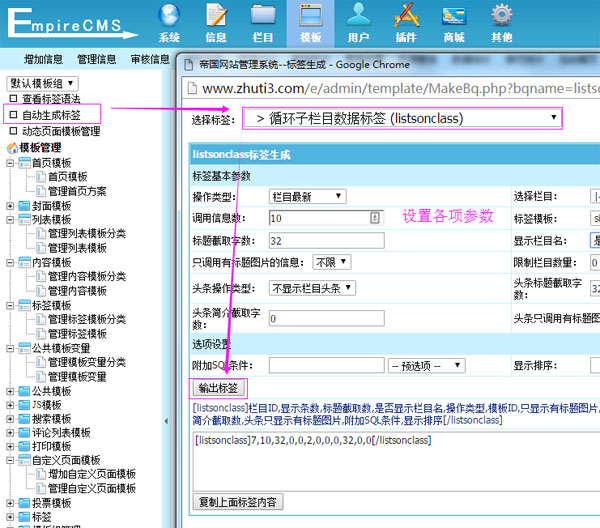Expand the 公共模板 tree node
600x528 pixels.
click(10, 391)
